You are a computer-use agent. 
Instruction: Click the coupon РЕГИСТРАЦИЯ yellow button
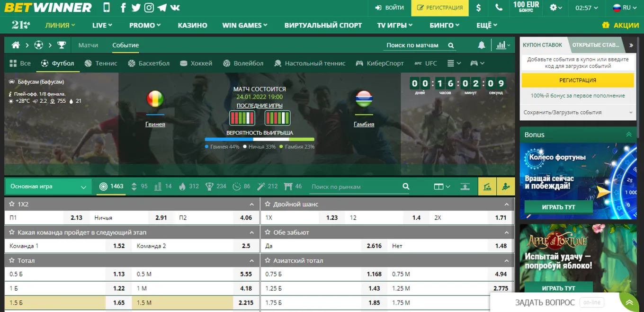[578, 80]
